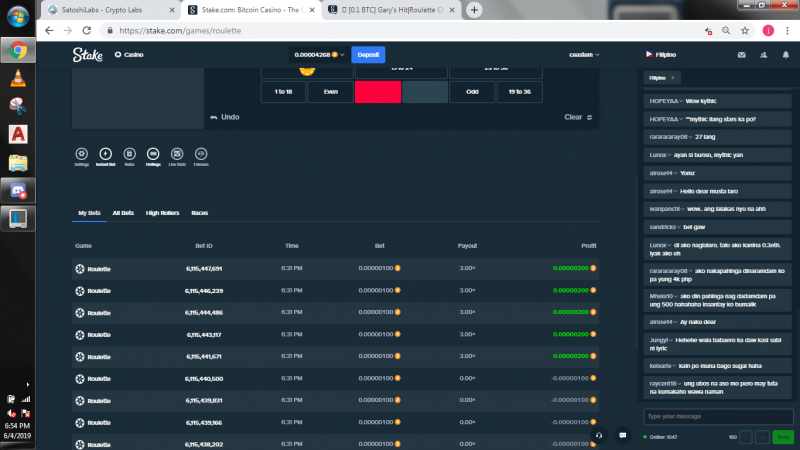Switch to the High Rollers tab

click(x=162, y=213)
